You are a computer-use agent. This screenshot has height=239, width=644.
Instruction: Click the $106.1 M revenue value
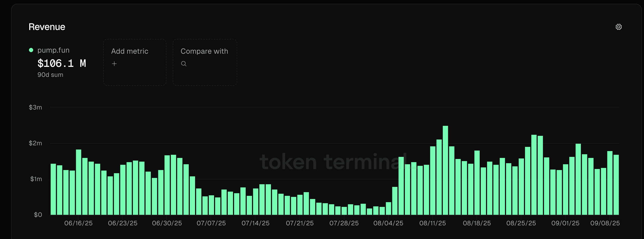point(62,63)
